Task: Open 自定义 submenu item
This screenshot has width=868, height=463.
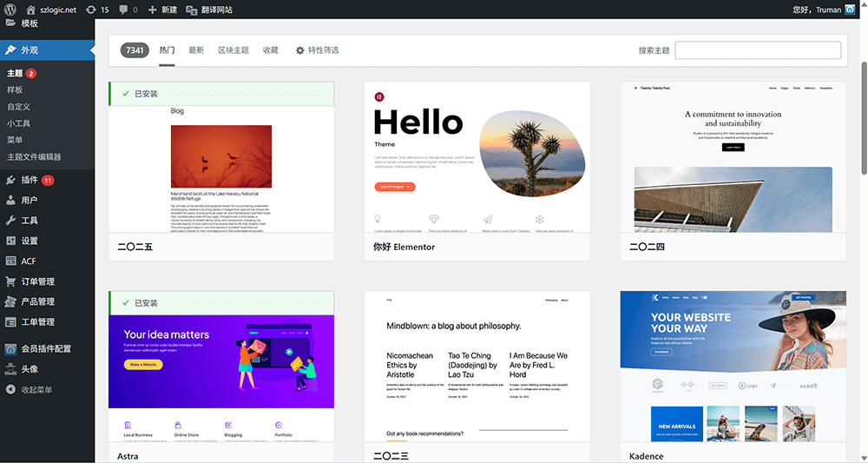Action: pyautogui.click(x=19, y=106)
